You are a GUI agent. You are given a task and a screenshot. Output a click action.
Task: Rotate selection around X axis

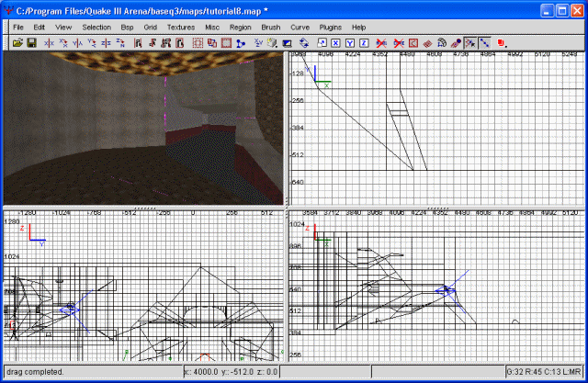[x=63, y=43]
